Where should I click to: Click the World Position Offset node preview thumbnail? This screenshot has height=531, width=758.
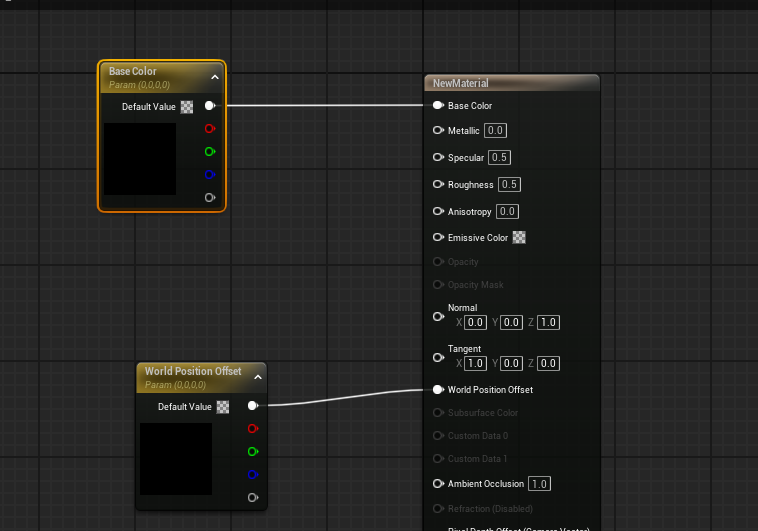click(176, 459)
